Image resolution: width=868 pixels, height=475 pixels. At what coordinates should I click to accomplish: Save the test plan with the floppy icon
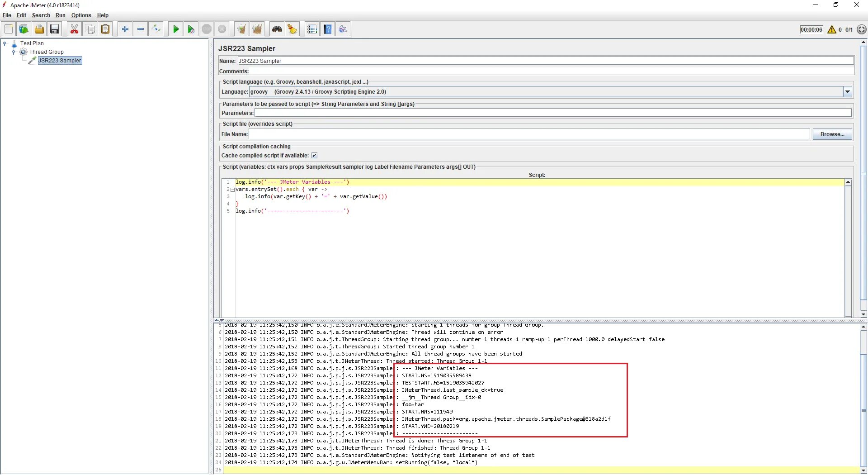(x=55, y=29)
